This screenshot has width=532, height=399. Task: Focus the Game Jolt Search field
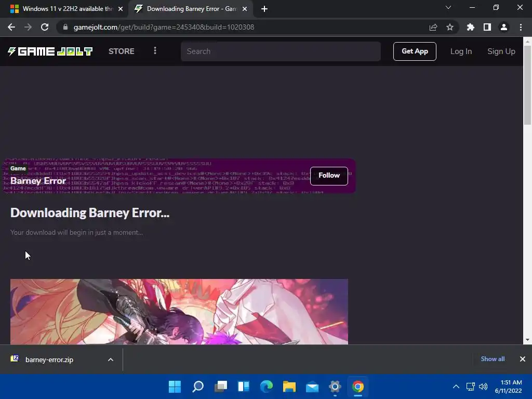(281, 51)
